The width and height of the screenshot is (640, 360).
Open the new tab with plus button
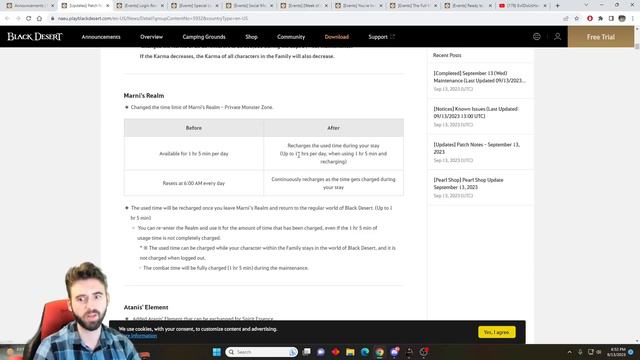(x=558, y=6)
